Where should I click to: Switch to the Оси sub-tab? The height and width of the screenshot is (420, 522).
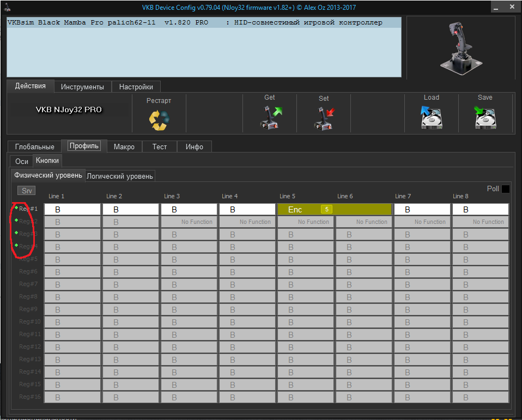[22, 161]
